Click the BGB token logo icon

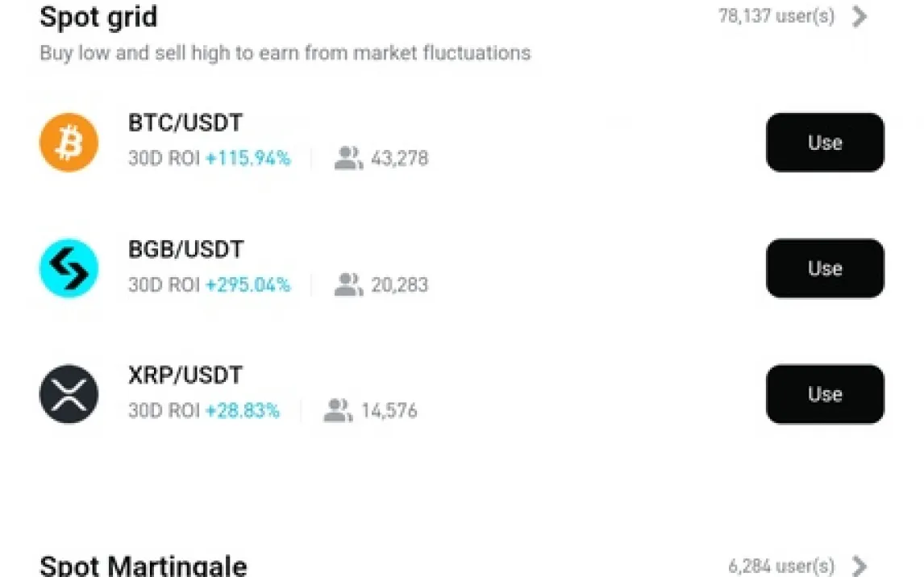(x=69, y=268)
